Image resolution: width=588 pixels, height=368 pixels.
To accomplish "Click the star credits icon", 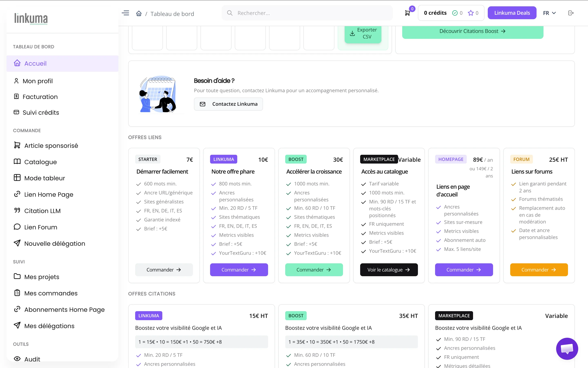I will point(471,13).
